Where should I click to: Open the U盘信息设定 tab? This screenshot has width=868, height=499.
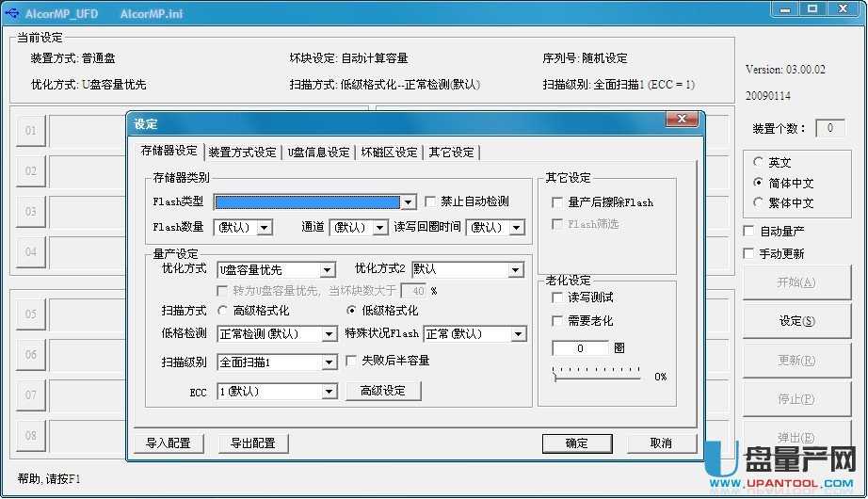[x=318, y=153]
